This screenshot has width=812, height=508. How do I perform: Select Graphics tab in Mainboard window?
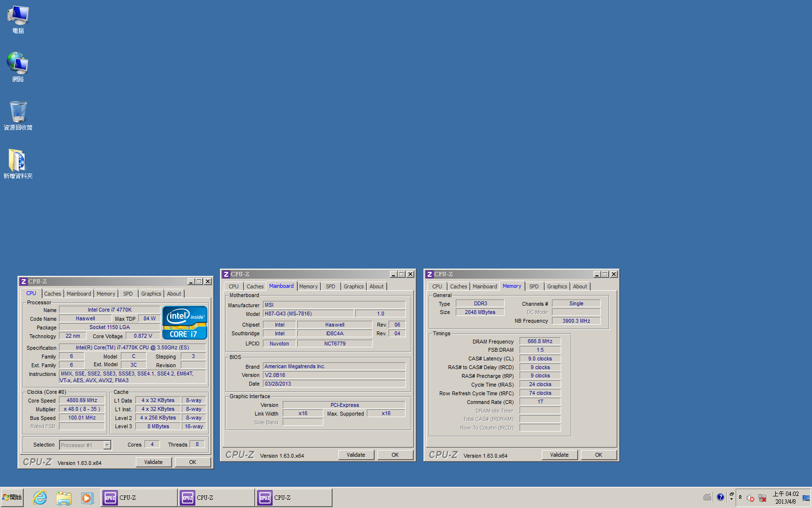click(x=353, y=286)
